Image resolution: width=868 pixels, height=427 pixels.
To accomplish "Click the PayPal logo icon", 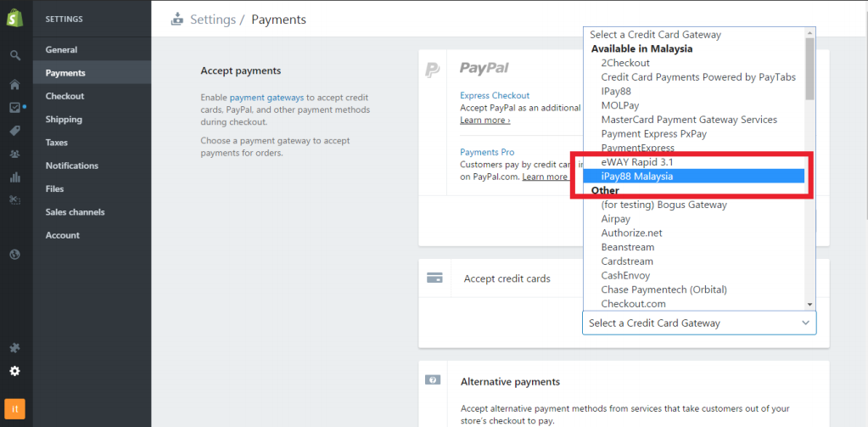I will pos(433,70).
